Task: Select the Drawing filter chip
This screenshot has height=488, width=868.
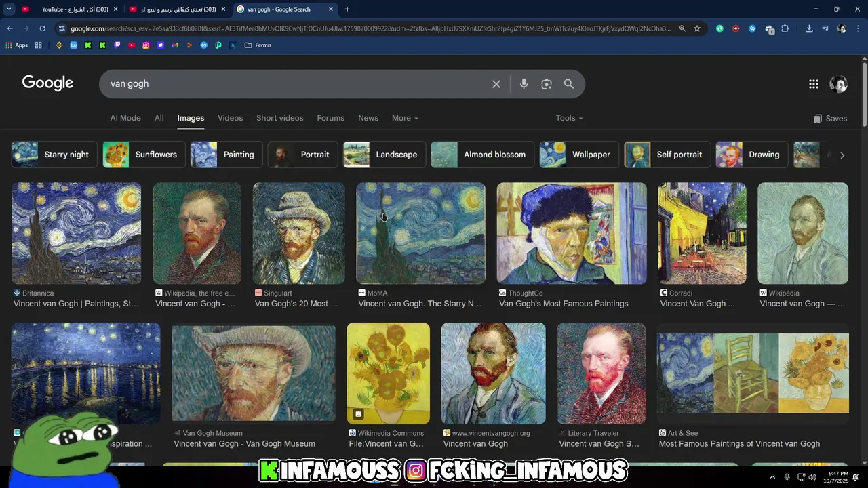Action: [751, 155]
